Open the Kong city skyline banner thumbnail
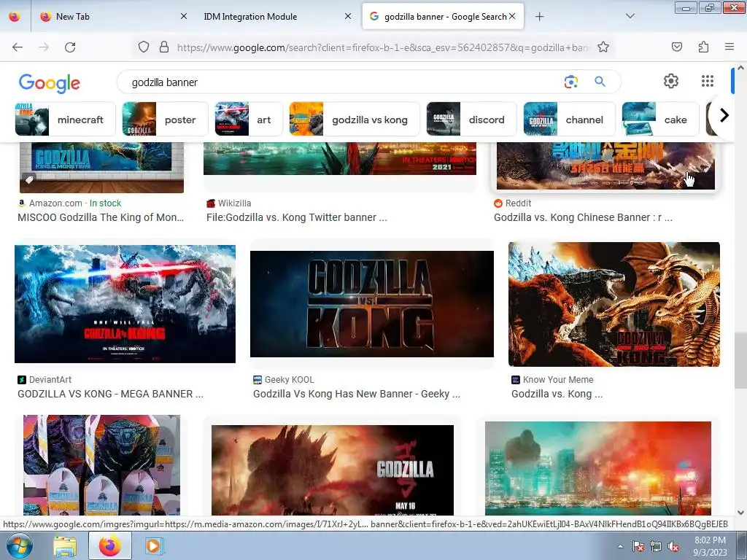 click(598, 469)
